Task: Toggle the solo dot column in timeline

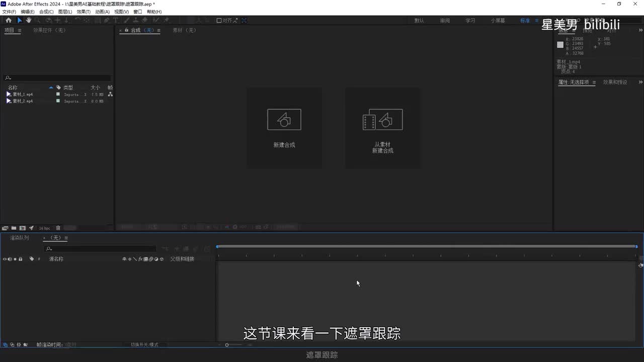Action: pos(15,259)
